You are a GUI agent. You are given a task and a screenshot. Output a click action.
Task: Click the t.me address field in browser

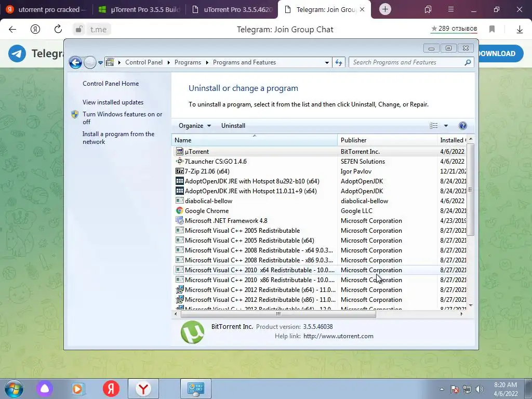[x=98, y=30]
